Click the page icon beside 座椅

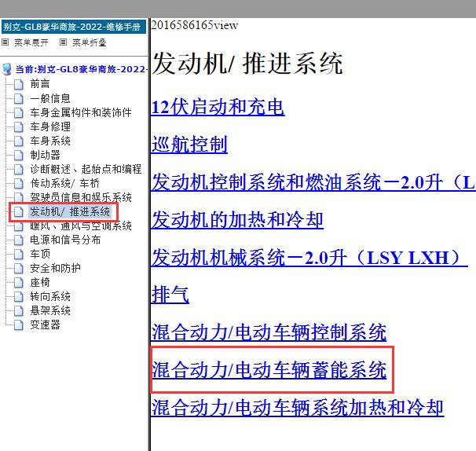tap(19, 282)
